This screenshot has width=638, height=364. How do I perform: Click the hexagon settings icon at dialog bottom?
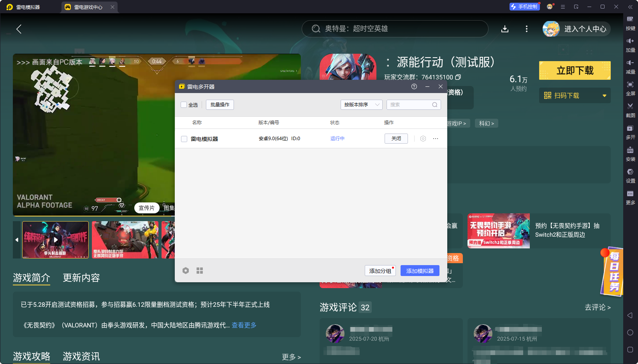(x=186, y=271)
